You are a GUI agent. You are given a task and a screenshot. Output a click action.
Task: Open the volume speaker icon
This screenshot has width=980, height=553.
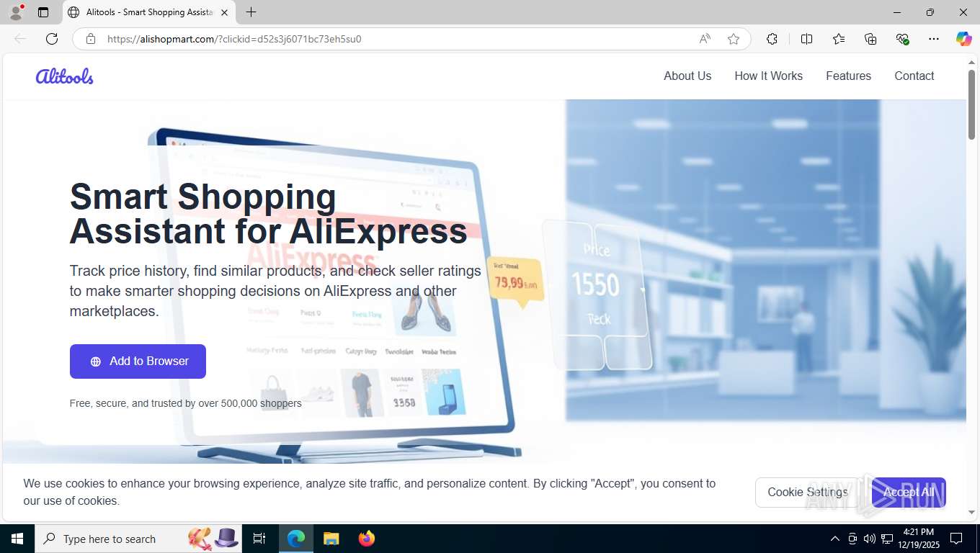click(870, 539)
